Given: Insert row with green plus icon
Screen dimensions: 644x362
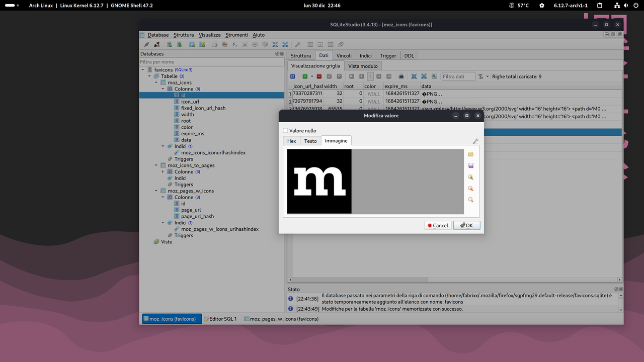Looking at the screenshot, I should pyautogui.click(x=304, y=76).
